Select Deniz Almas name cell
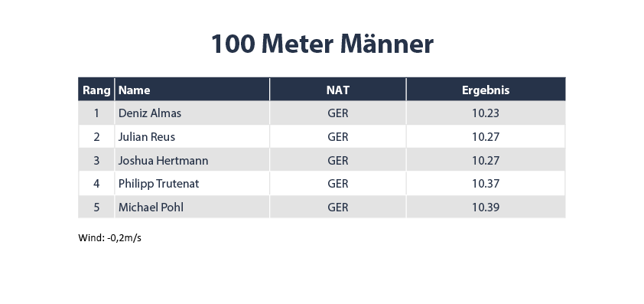644x304 pixels. click(x=192, y=113)
